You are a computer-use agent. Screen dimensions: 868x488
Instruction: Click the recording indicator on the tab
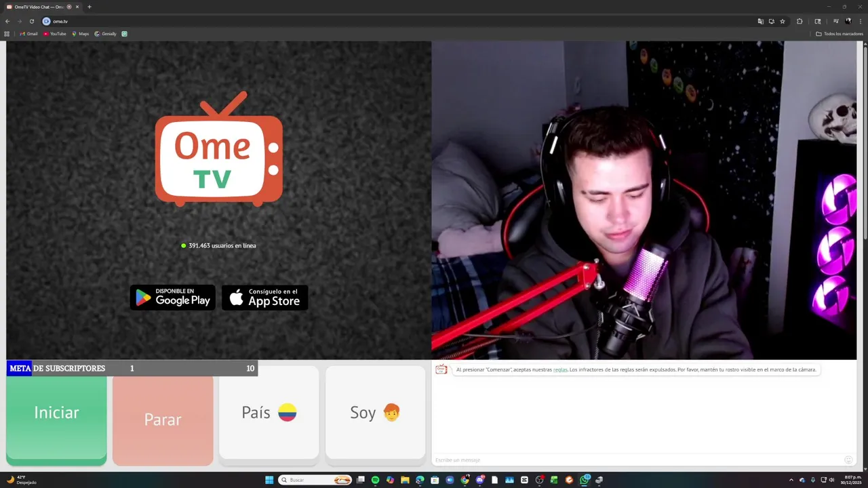69,7
